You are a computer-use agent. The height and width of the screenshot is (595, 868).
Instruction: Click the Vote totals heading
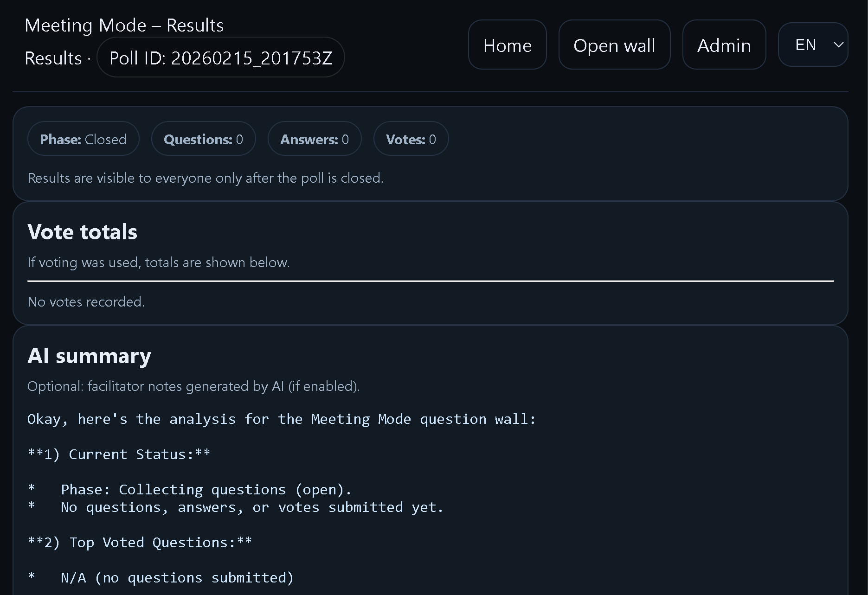[82, 232]
